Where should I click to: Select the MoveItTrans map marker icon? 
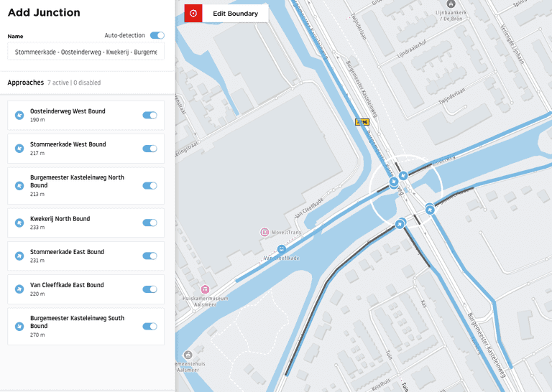264,232
